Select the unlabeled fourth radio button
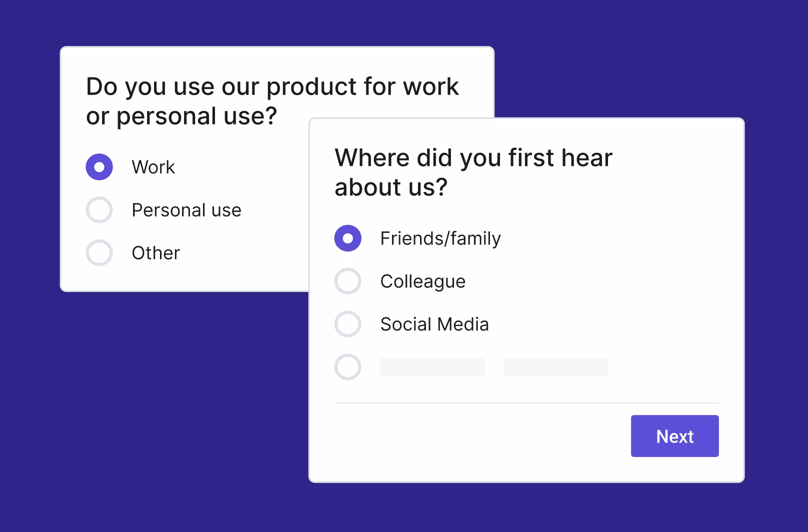808x532 pixels. click(x=347, y=367)
